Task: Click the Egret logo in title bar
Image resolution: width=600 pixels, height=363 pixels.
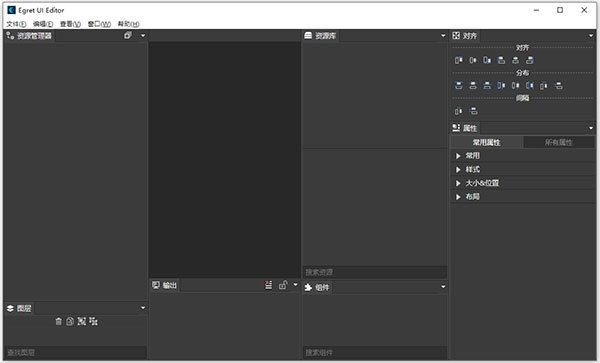Action: click(11, 10)
